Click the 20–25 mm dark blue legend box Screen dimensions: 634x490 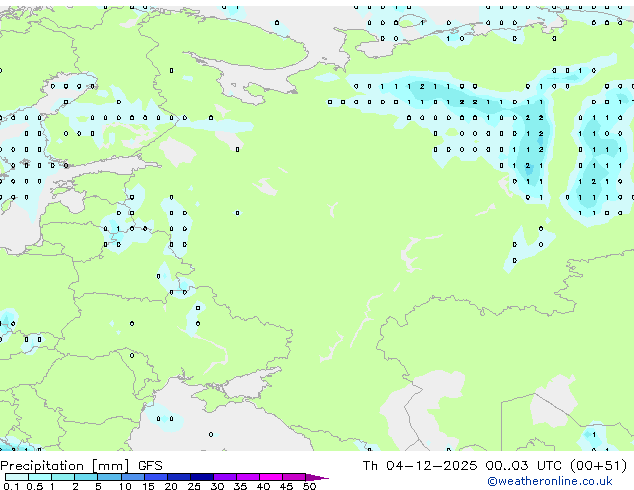pyautogui.click(x=178, y=477)
